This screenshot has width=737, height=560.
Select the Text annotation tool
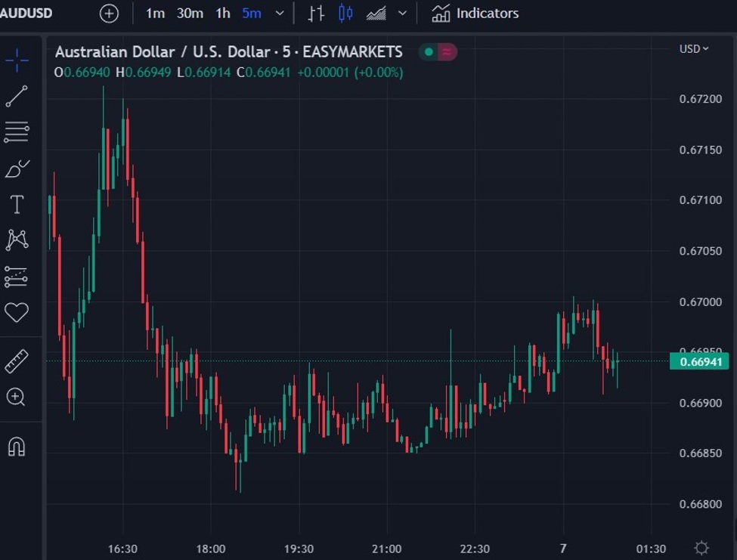pos(17,204)
